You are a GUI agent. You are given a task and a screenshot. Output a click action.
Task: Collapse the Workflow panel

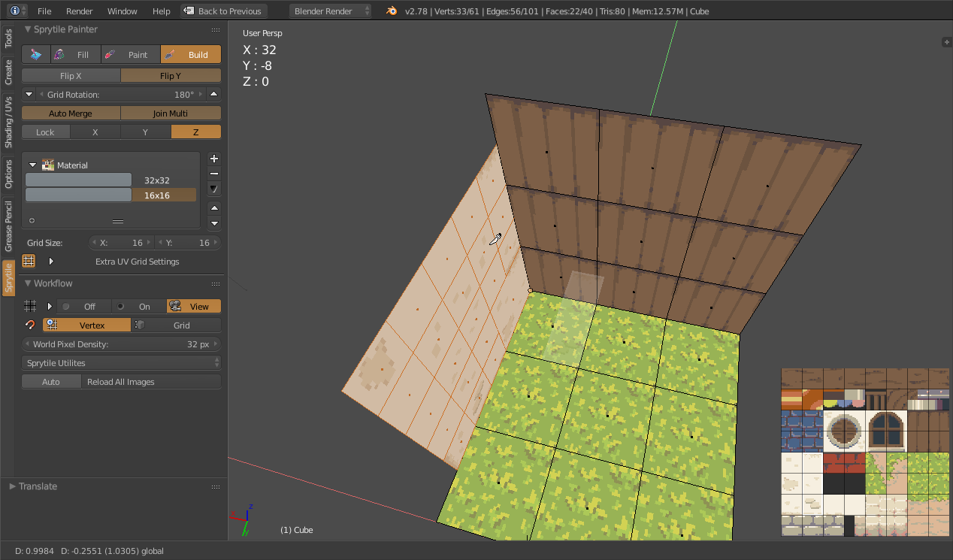[x=28, y=283]
